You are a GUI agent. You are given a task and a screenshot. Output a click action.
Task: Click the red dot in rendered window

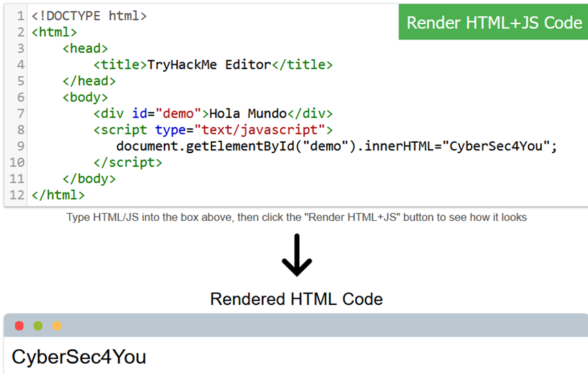19,326
